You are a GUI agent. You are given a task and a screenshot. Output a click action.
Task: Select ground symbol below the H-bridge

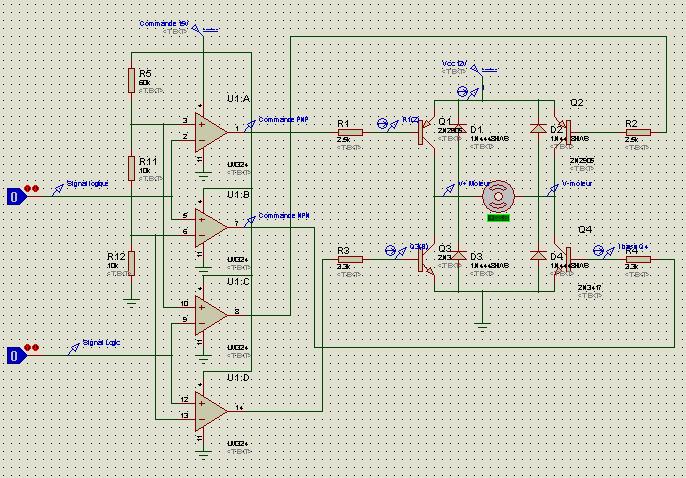click(482, 326)
